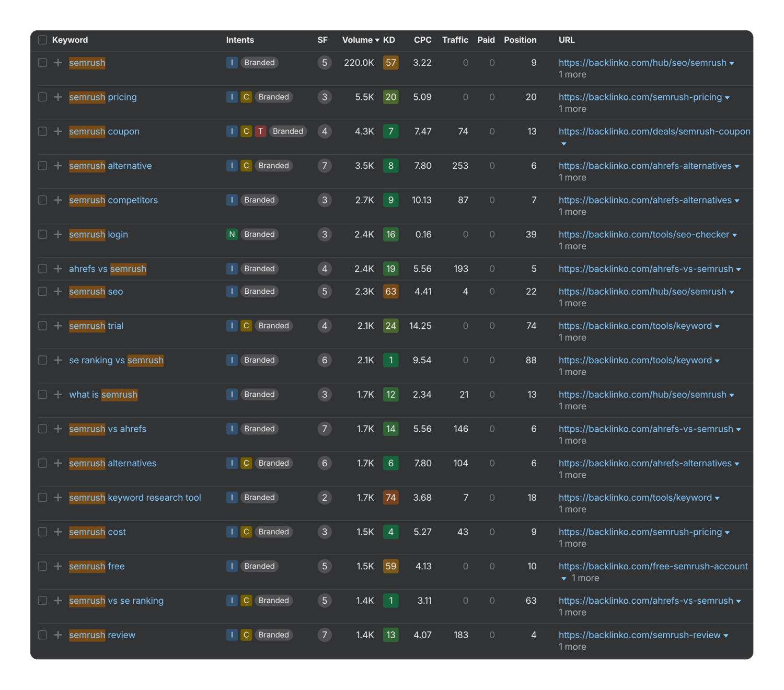This screenshot has width=784, height=690.
Task: Open URL dropdown for semrush-review link
Action: [x=726, y=636]
